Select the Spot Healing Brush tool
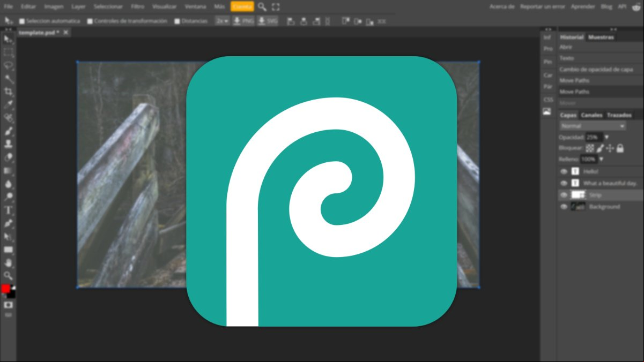This screenshot has height=362, width=644. click(x=9, y=118)
